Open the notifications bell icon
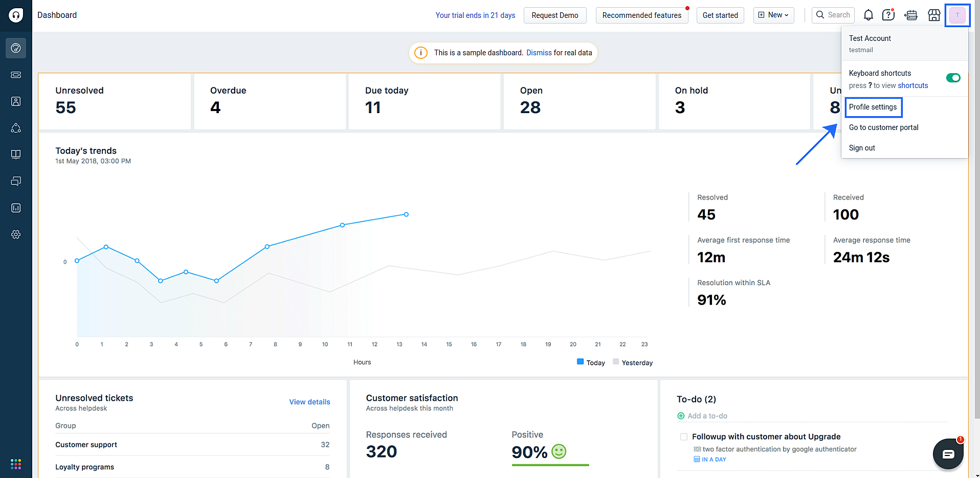 [x=868, y=15]
